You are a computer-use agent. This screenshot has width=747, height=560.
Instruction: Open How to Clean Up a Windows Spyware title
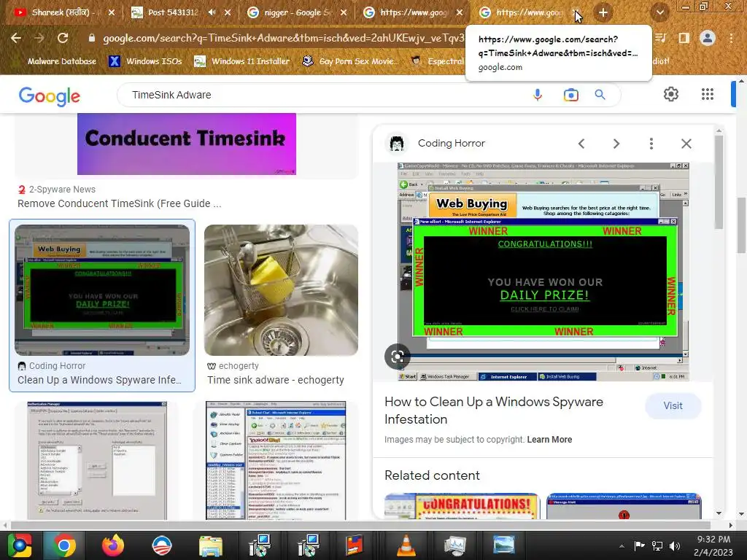click(494, 411)
